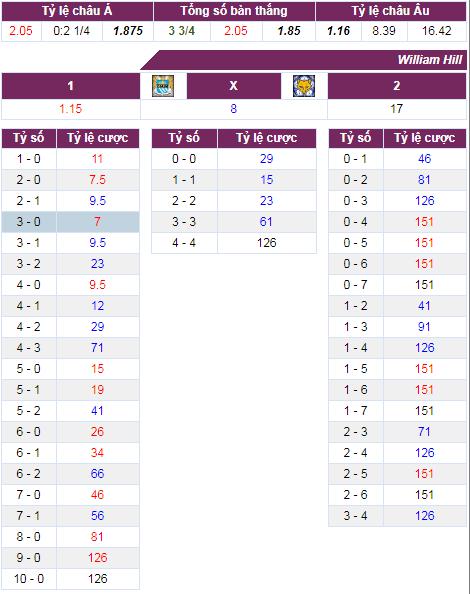Screen dimensions: 470x594
Task: Click European odds value 16.42
Action: pos(437,31)
